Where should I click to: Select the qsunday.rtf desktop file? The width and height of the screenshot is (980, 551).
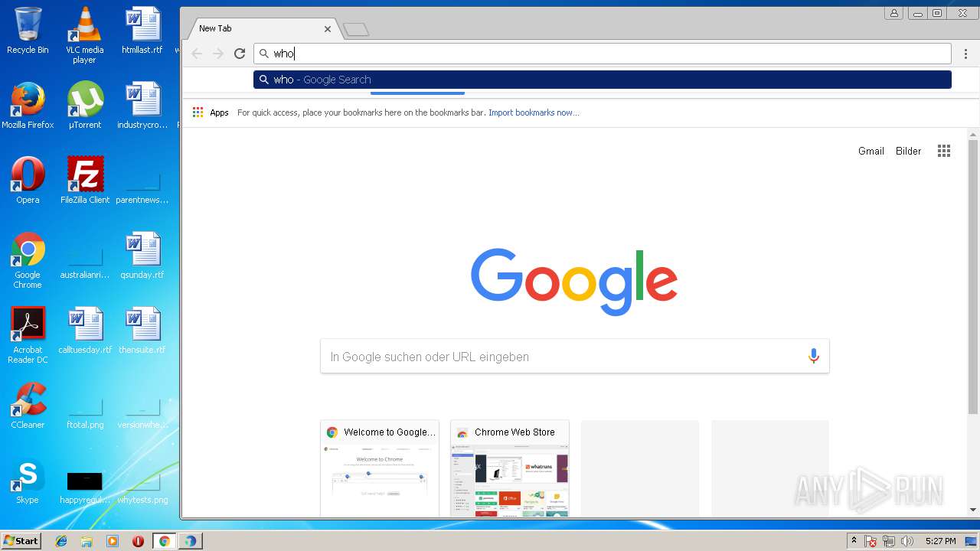[x=142, y=256]
